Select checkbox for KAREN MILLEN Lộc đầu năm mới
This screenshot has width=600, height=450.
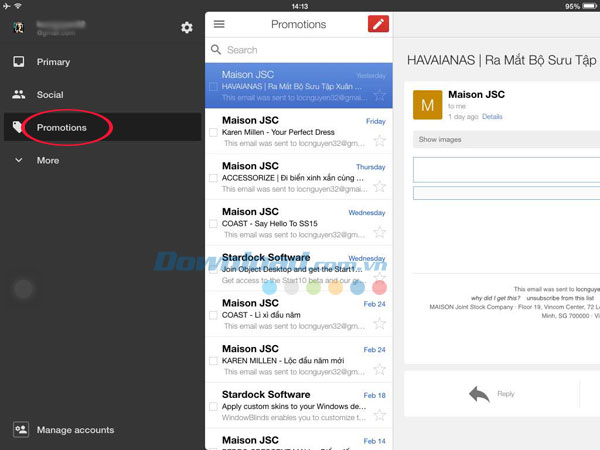point(214,361)
